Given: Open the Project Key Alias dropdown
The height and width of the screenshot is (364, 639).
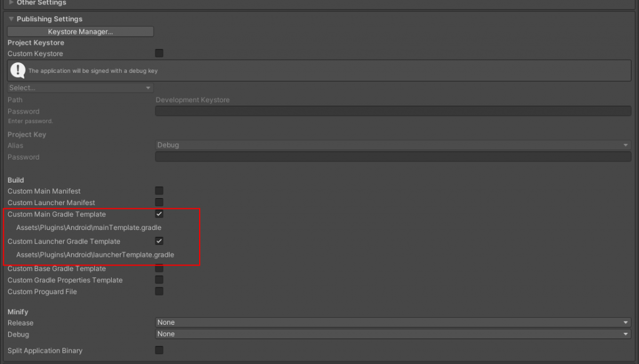Looking at the screenshot, I should (393, 145).
